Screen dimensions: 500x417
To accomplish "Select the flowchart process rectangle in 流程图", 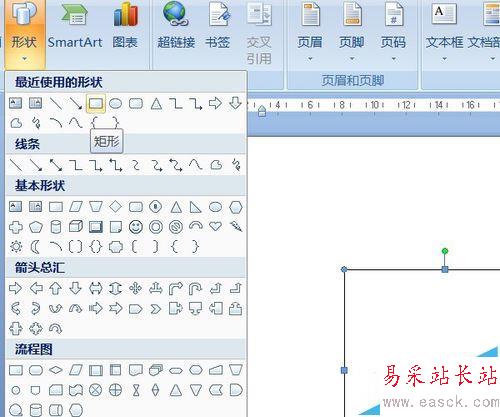I will coord(16,370).
